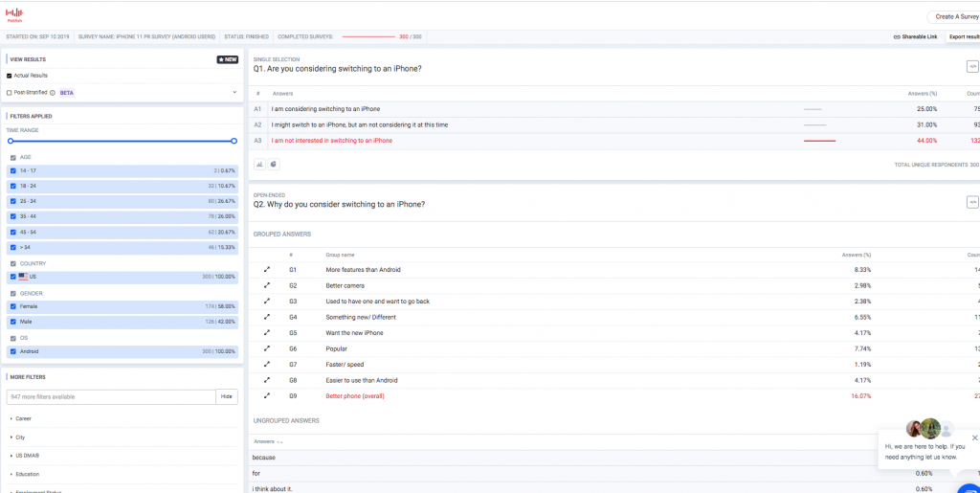The image size is (980, 493).
Task: Uncheck the US country filter
Action: pos(13,277)
